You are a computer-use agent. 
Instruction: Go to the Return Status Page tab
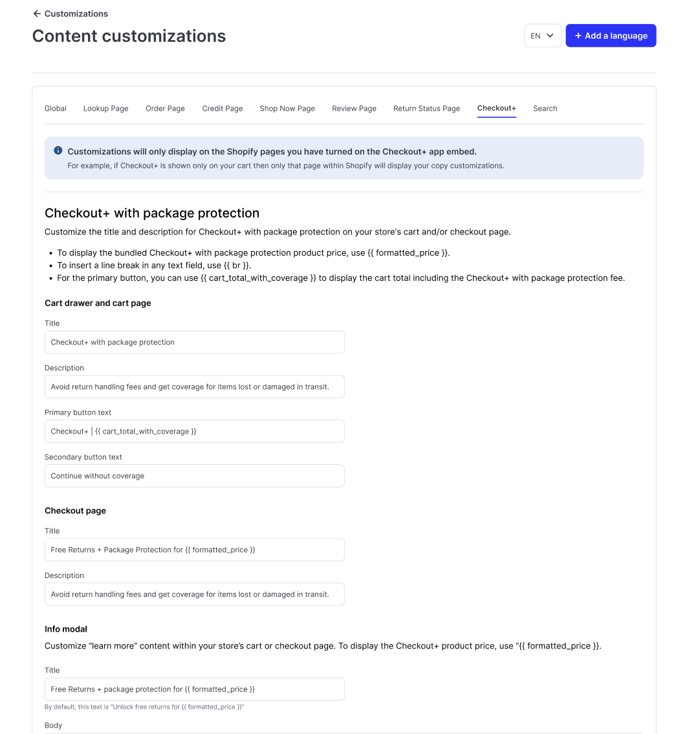(x=426, y=108)
